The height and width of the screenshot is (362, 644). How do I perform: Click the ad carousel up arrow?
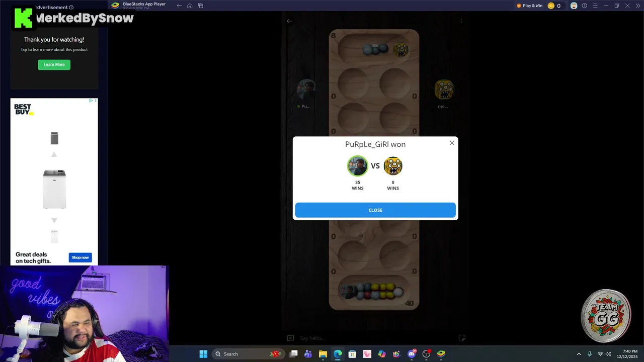click(x=54, y=154)
